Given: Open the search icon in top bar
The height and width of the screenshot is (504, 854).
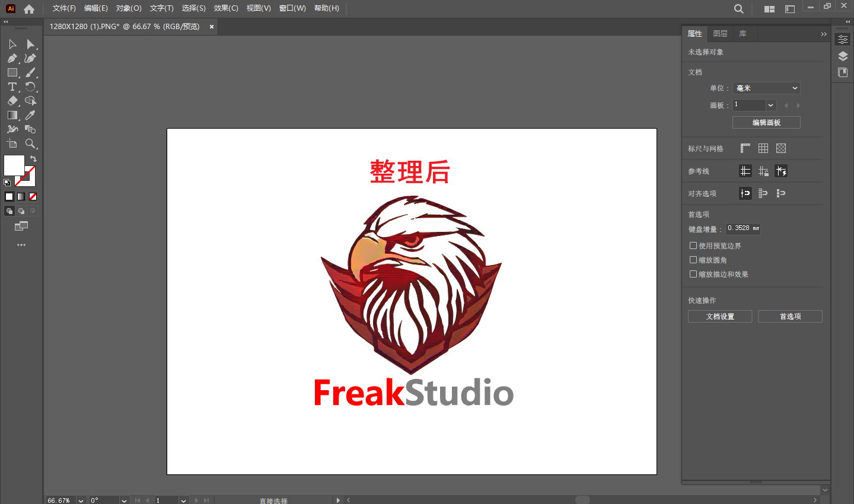Looking at the screenshot, I should tap(738, 9).
